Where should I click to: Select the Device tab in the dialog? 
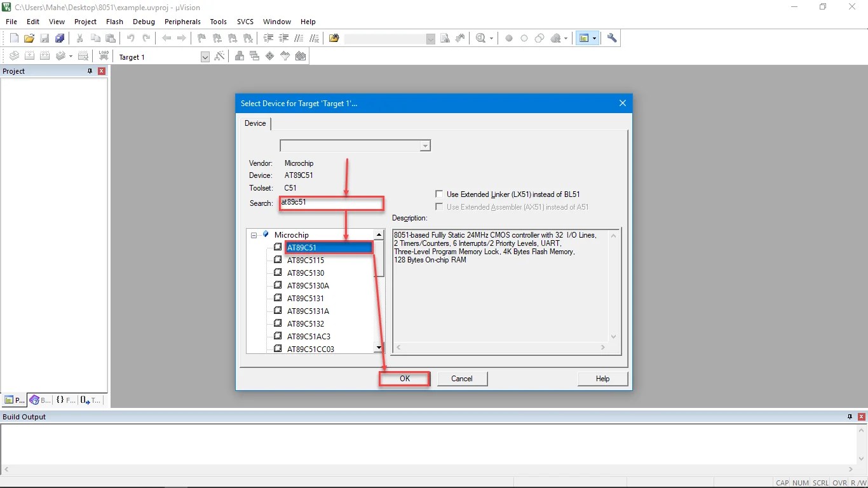[x=255, y=123]
